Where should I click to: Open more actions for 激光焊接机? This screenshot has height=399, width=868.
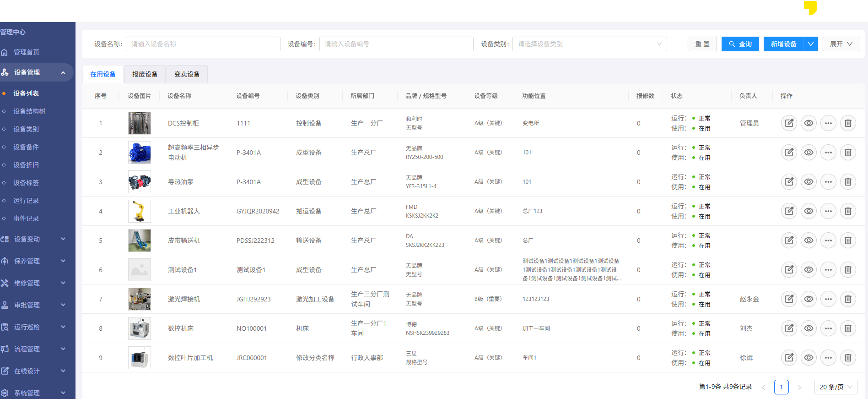[x=828, y=299]
